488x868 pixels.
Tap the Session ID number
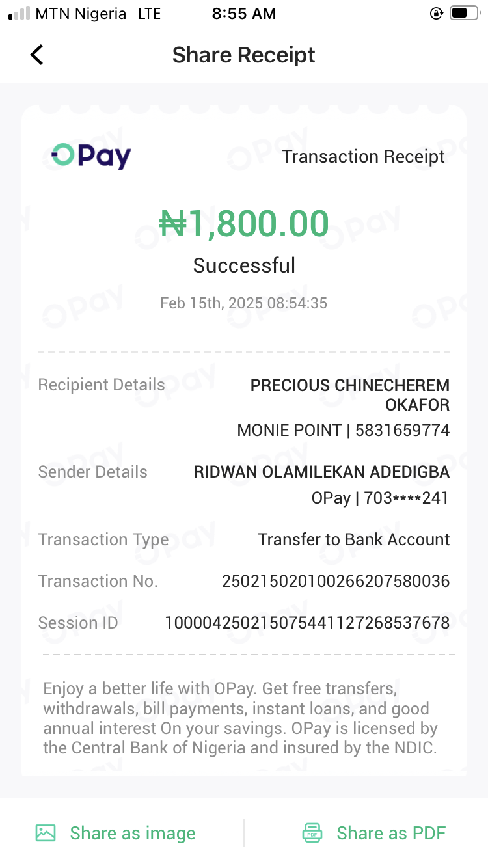pyautogui.click(x=307, y=623)
